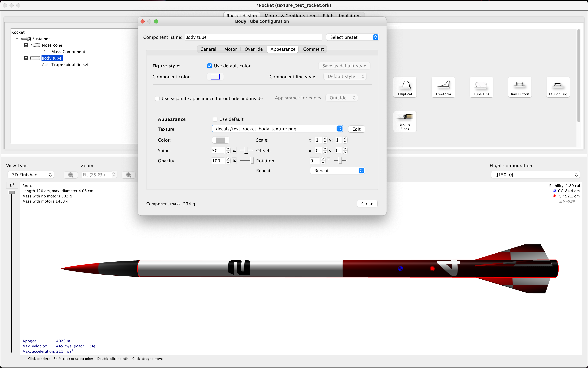Check Use default appearance
The image size is (588, 368).
pyautogui.click(x=215, y=119)
